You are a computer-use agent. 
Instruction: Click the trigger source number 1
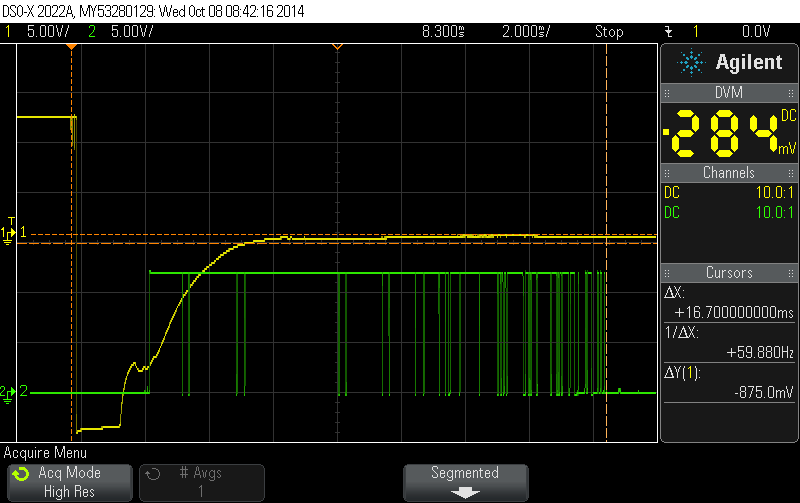click(695, 32)
